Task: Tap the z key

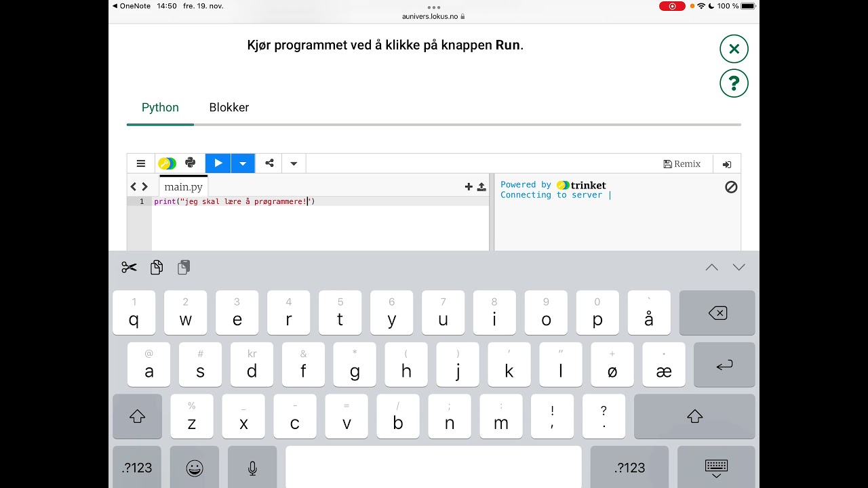Action: point(192,416)
